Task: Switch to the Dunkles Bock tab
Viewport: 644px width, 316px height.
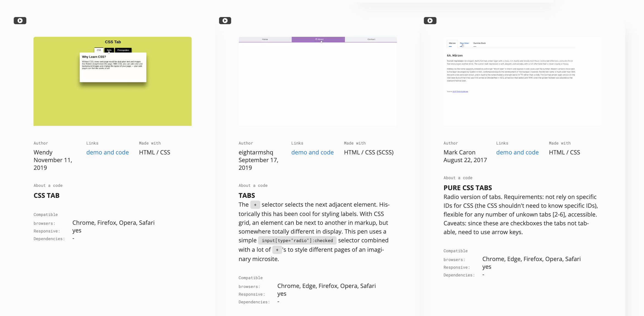Action: point(479,43)
